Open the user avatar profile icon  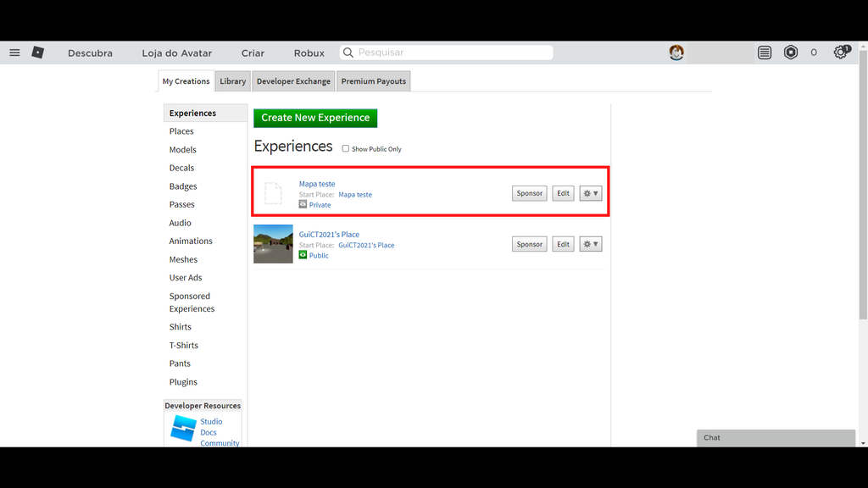tap(676, 53)
